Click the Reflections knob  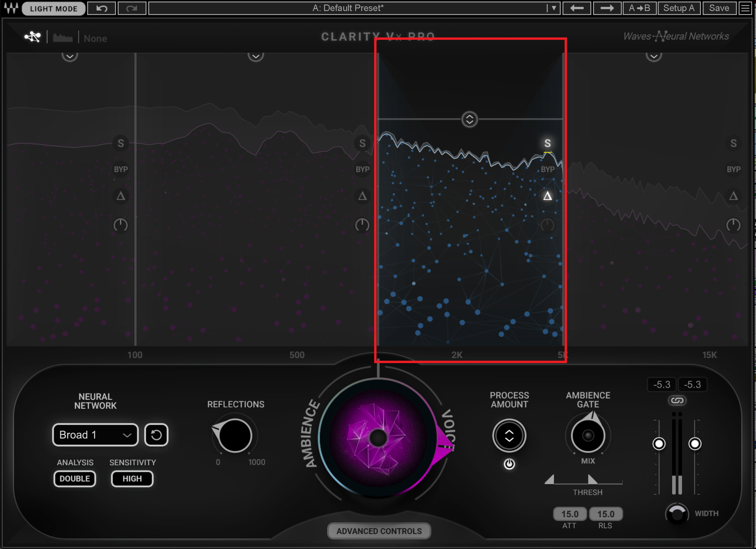click(235, 436)
